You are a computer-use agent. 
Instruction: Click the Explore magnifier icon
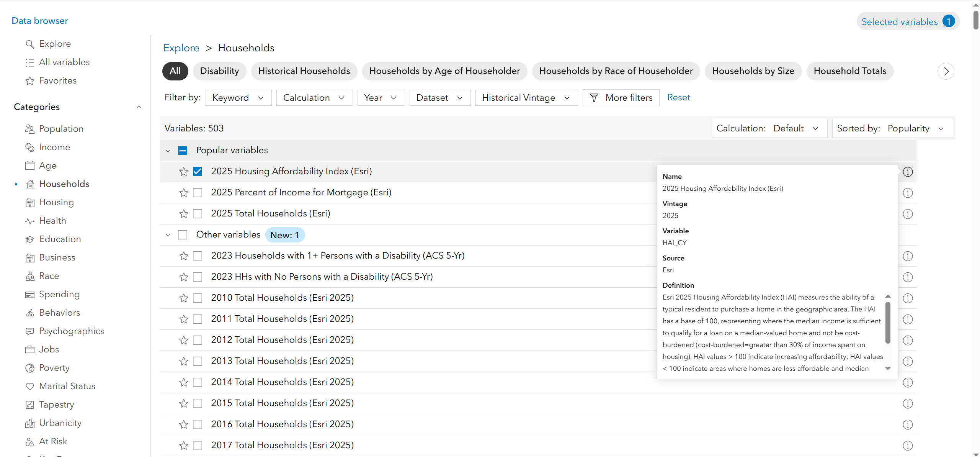coord(30,44)
